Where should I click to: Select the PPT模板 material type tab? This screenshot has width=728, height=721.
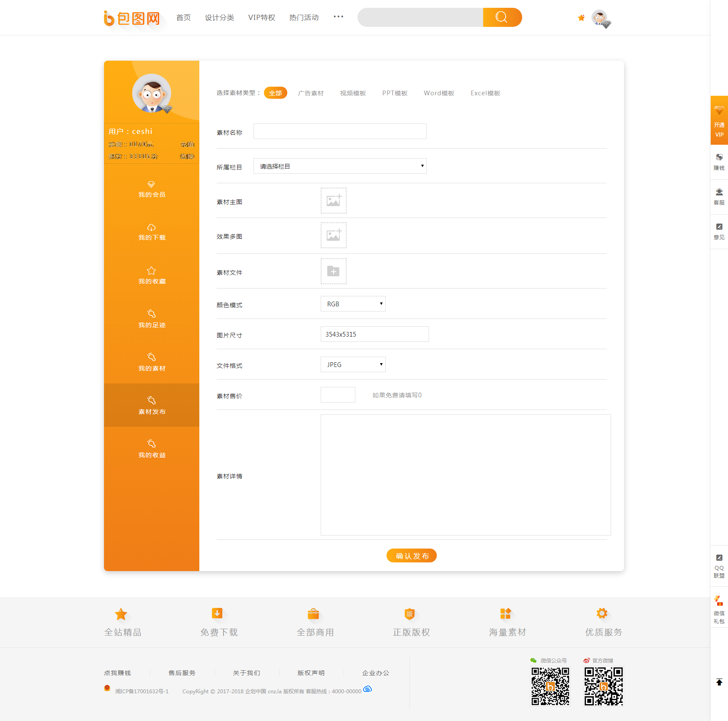click(395, 93)
